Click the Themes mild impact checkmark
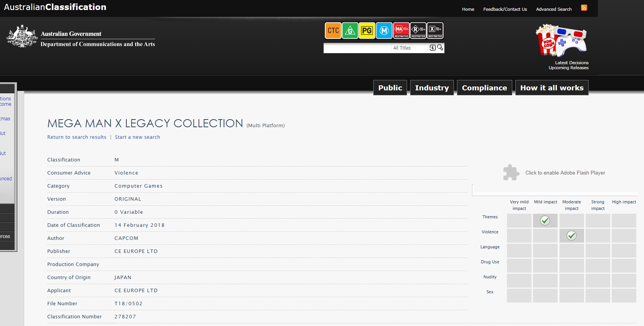 click(545, 220)
